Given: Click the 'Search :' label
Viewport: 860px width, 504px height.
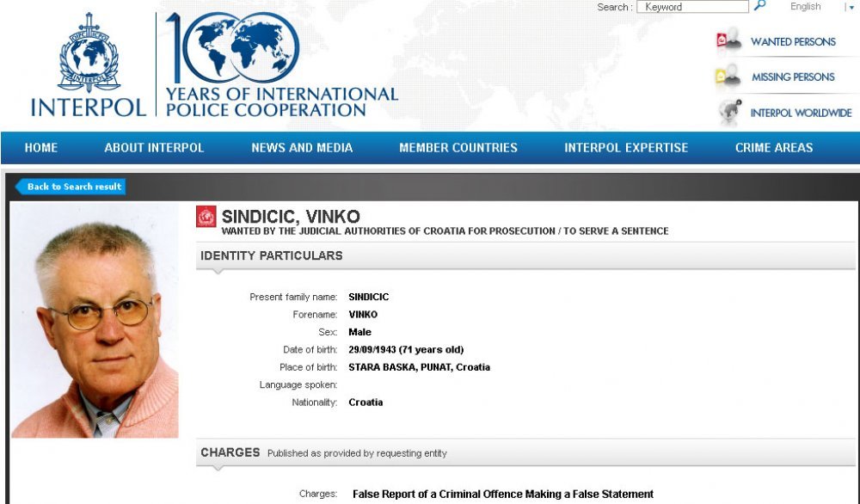Looking at the screenshot, I should point(615,7).
